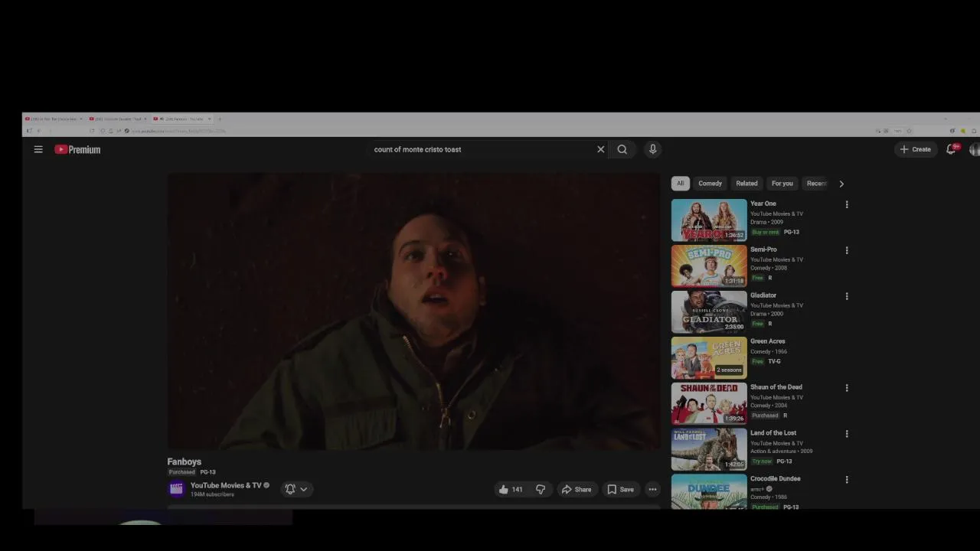This screenshot has width=980, height=551.
Task: Select the Recently uploaded filter chip
Action: 816,184
